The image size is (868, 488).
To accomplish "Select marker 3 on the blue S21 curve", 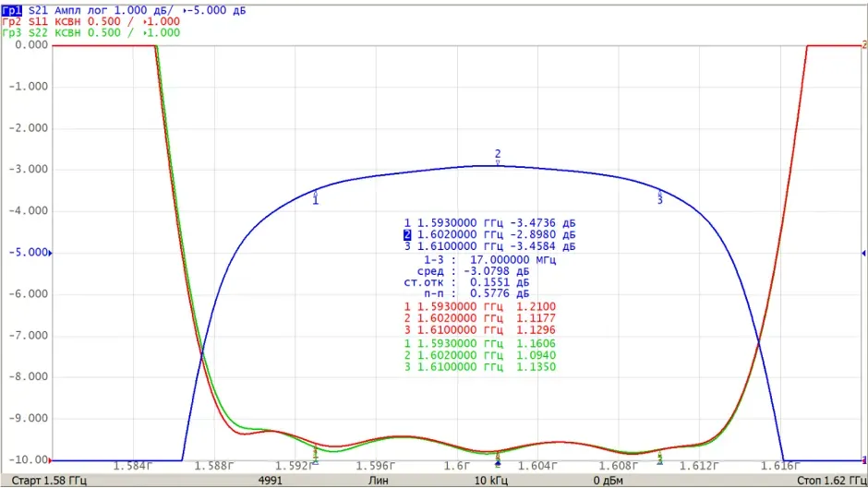I will (x=660, y=197).
